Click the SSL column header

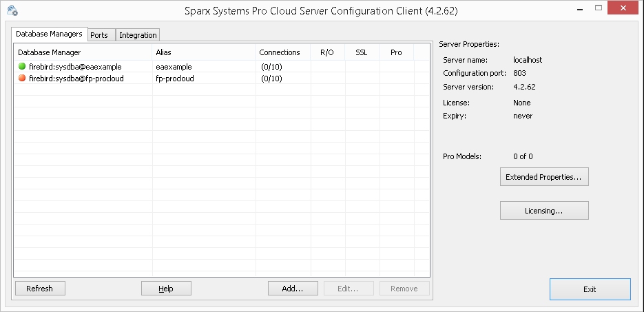click(x=362, y=52)
